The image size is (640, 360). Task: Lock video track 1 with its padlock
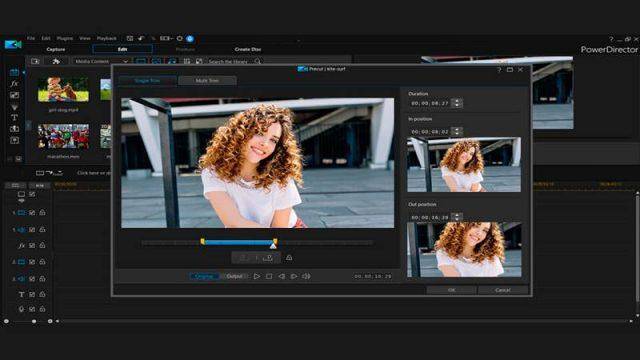click(x=42, y=213)
